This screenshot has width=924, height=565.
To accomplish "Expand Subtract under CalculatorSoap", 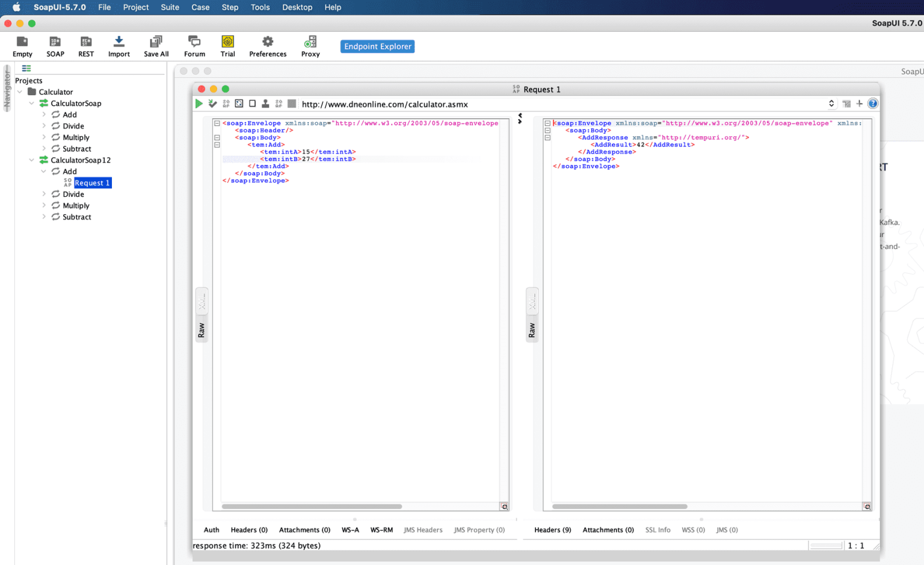I will tap(43, 149).
